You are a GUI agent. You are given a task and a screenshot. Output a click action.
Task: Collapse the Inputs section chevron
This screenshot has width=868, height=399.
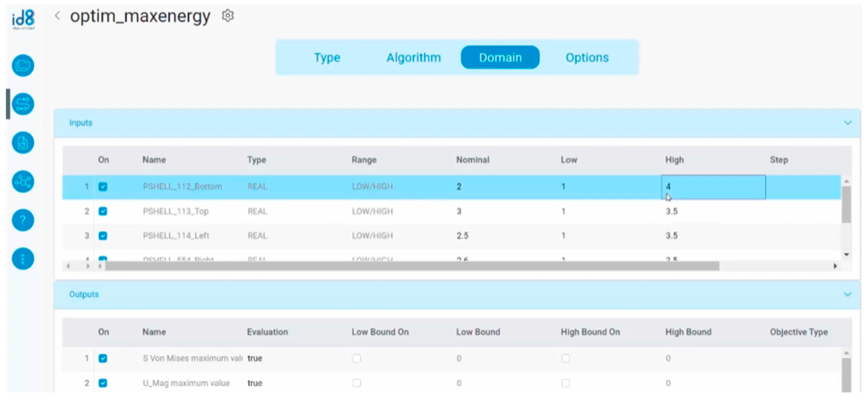point(848,123)
